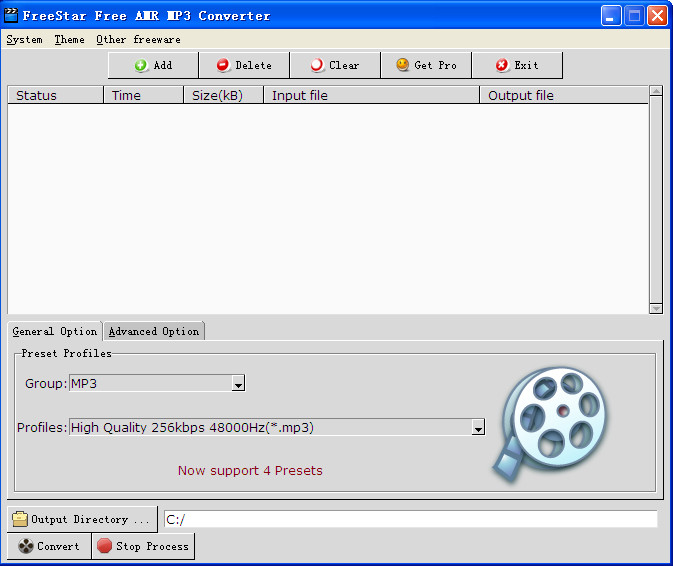Click the file list scroll down arrow

click(655, 309)
